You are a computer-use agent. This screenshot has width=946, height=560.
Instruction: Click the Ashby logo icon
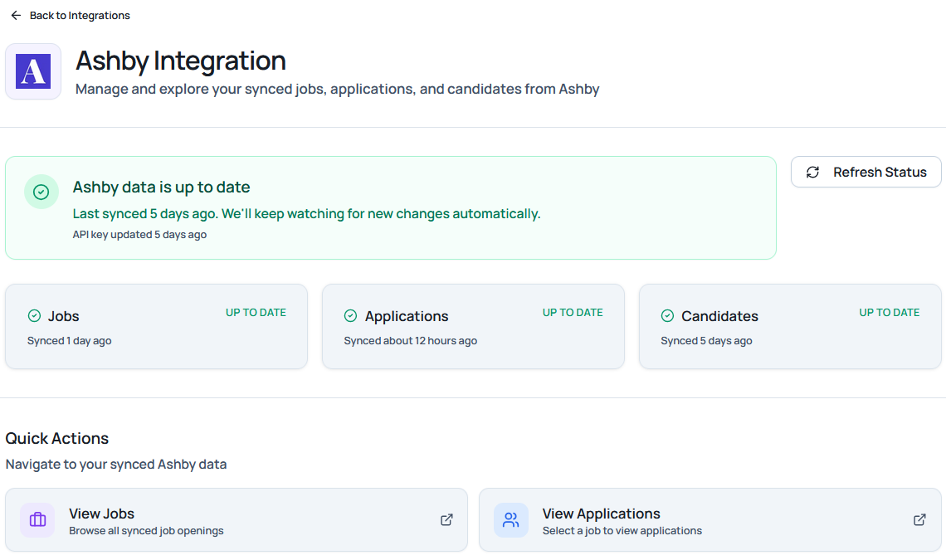point(33,71)
